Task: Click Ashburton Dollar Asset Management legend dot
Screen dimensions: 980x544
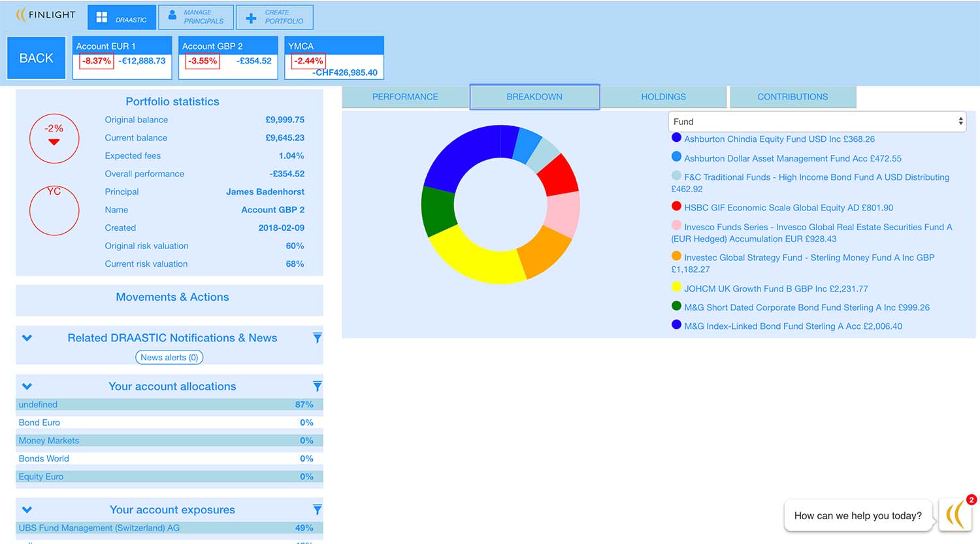Action: coord(676,157)
